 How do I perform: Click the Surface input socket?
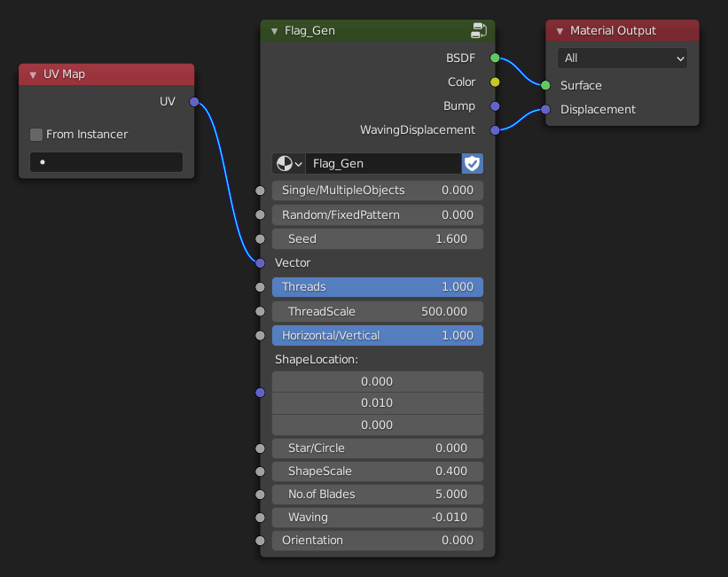tap(546, 86)
